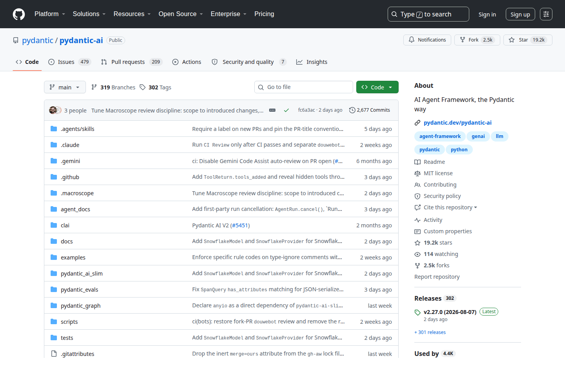Open the pydantic organization link
Screen dimensions: 565x392
(x=38, y=40)
